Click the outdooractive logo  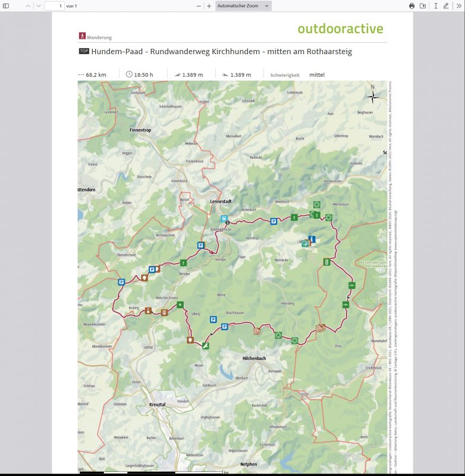(x=340, y=29)
